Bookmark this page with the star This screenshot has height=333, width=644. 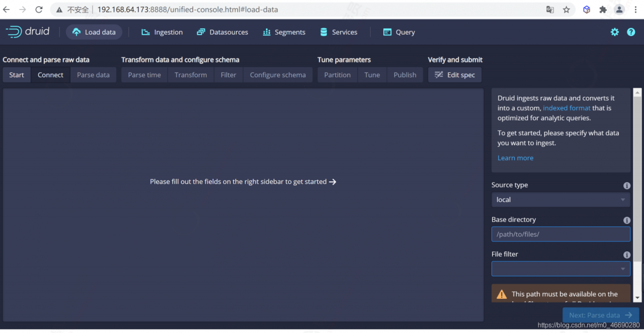(567, 10)
